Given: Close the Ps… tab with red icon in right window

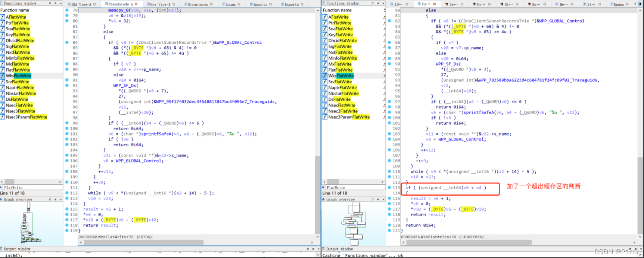Looking at the screenshot, I should coord(434,4).
